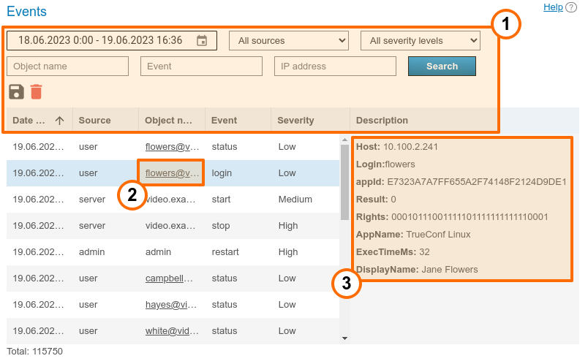Click the Date column sort arrow
The image size is (588, 364).
click(60, 121)
